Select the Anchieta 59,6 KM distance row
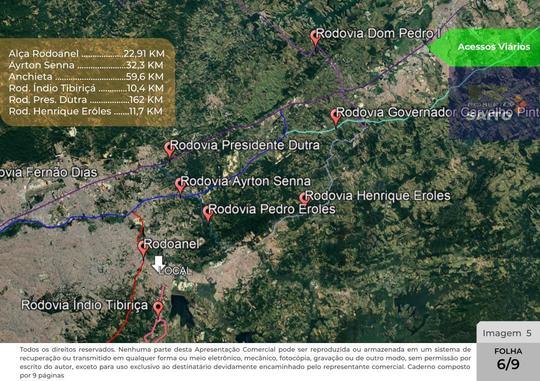The width and height of the screenshot is (540, 381). coord(86,76)
